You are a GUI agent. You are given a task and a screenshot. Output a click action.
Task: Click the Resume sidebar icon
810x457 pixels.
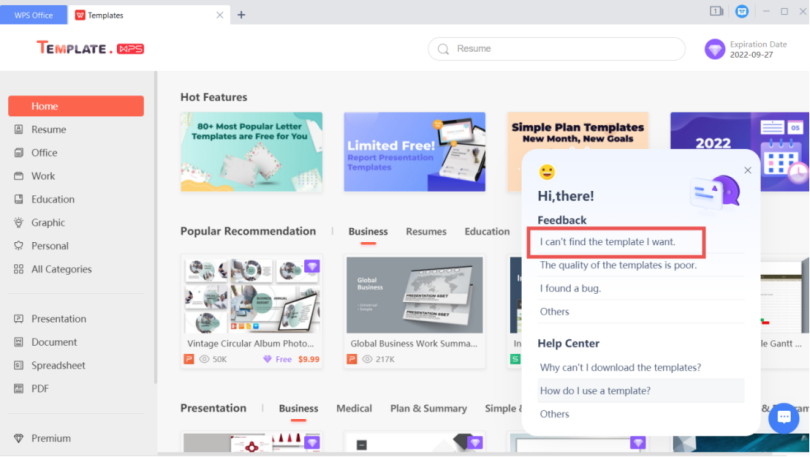19,130
